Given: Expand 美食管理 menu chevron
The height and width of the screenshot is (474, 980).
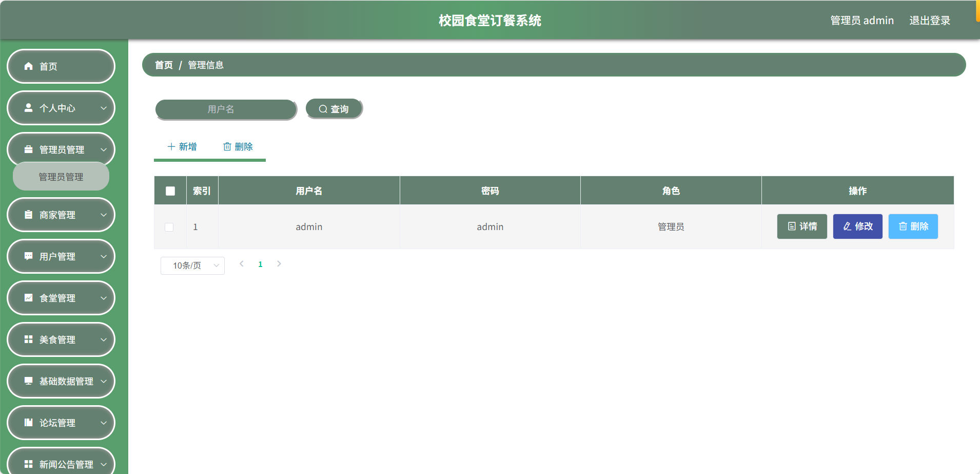Looking at the screenshot, I should pyautogui.click(x=104, y=339).
